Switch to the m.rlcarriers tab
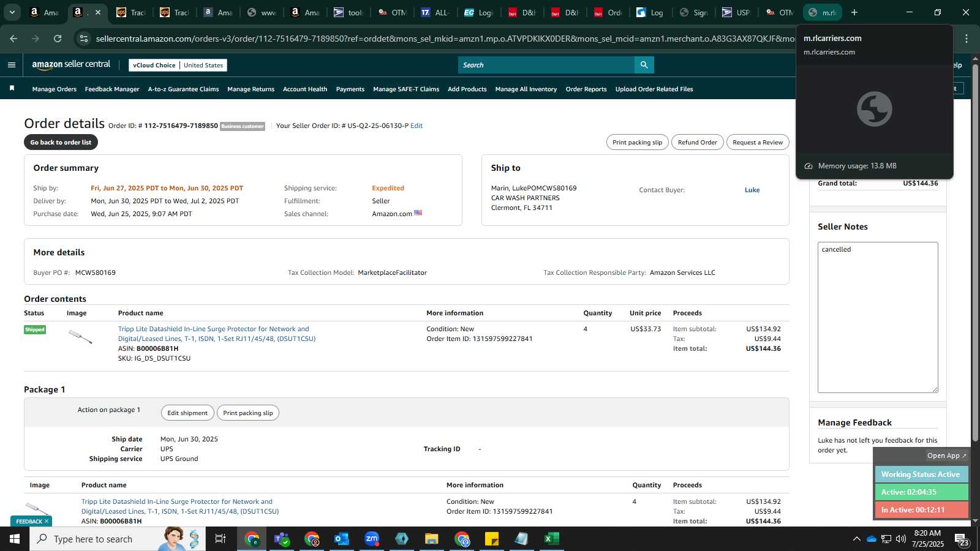The height and width of the screenshot is (551, 980). [x=823, y=12]
